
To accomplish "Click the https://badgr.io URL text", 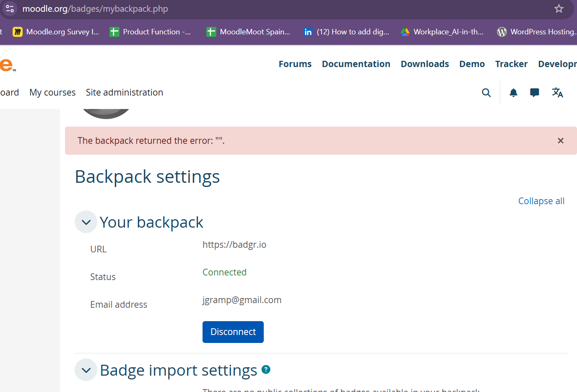I will (234, 245).
